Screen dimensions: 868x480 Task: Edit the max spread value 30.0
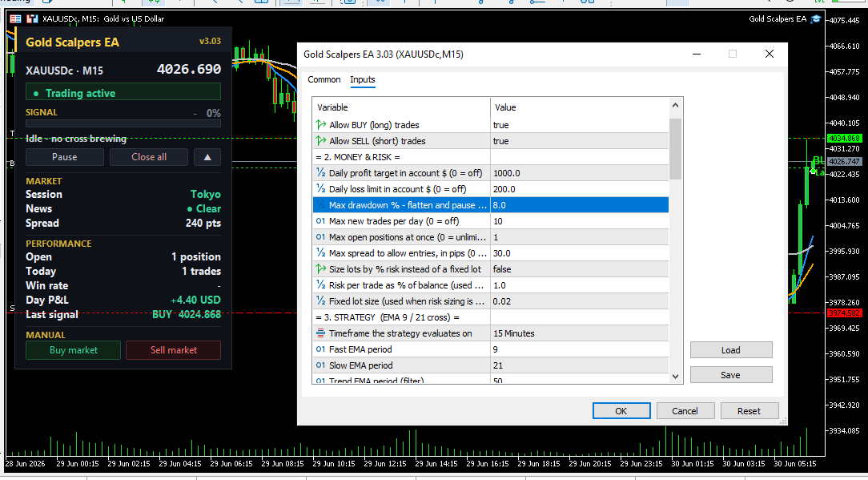coord(580,253)
